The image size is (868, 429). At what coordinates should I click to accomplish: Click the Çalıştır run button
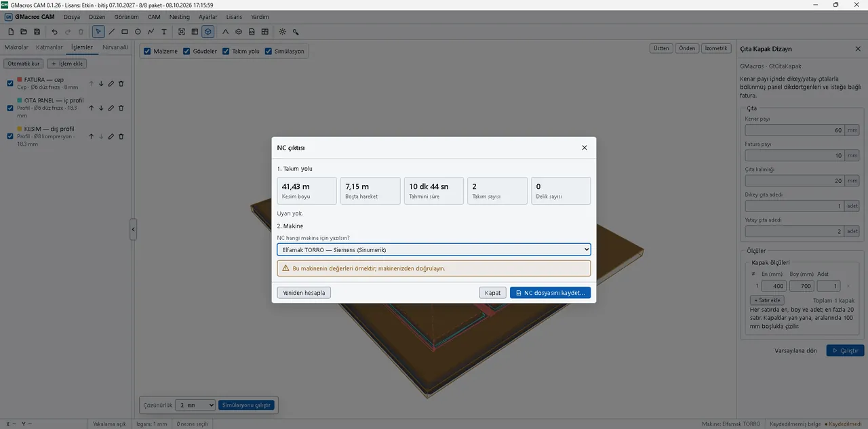point(845,350)
